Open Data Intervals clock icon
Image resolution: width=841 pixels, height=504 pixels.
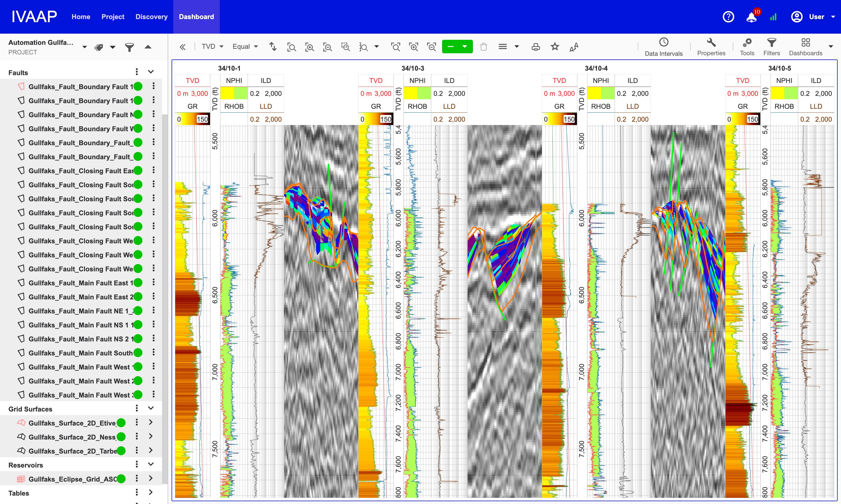pos(663,47)
